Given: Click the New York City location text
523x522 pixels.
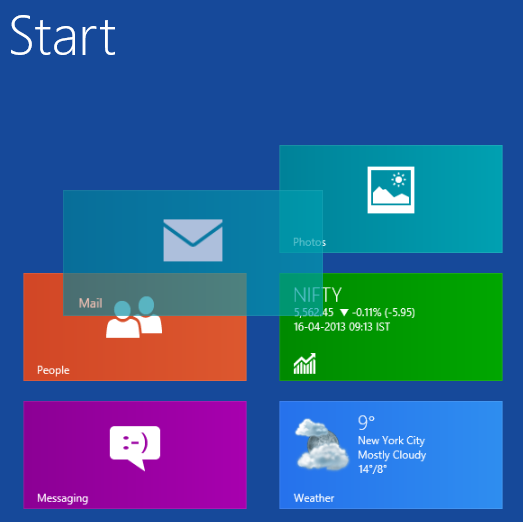Looking at the screenshot, I should 391,441.
